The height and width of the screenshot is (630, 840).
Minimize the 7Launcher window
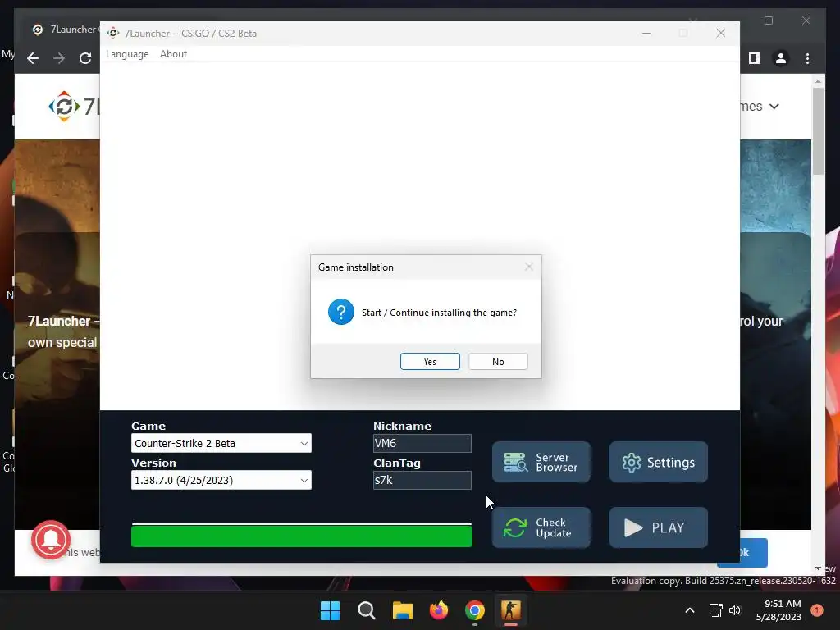tap(646, 33)
